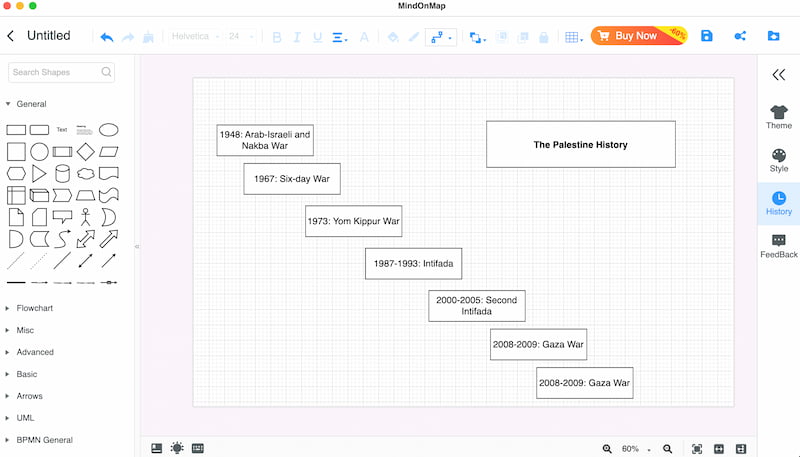Click the bring to front icon
800x457 pixels.
(502, 37)
